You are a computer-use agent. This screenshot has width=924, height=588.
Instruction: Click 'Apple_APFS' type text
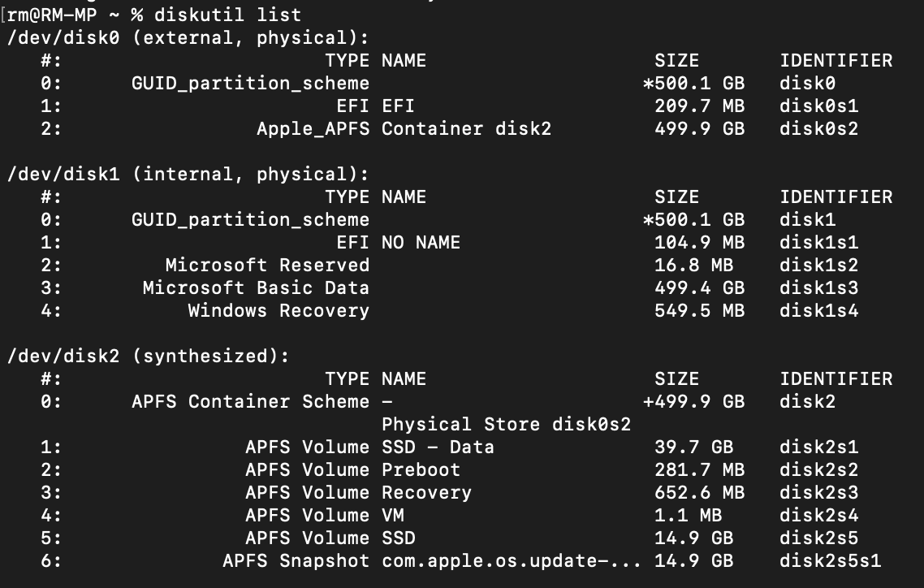coord(313,128)
